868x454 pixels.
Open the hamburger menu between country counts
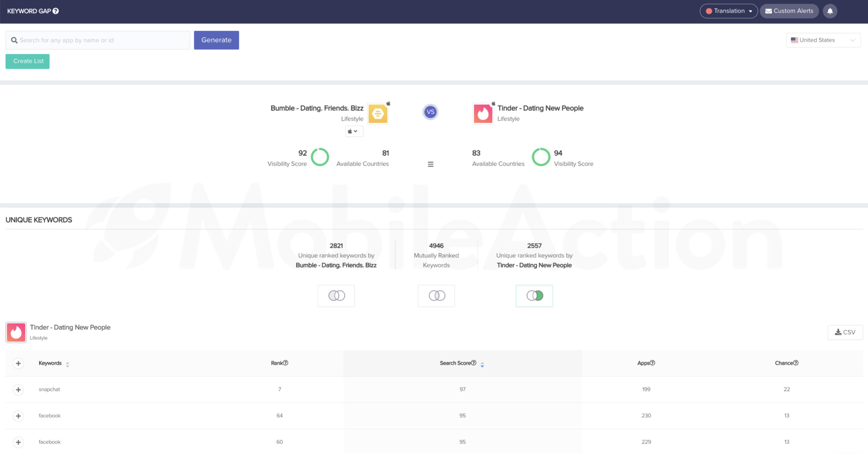point(431,164)
